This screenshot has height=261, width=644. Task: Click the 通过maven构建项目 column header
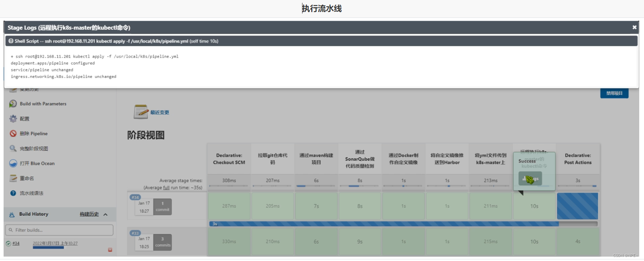pos(316,159)
